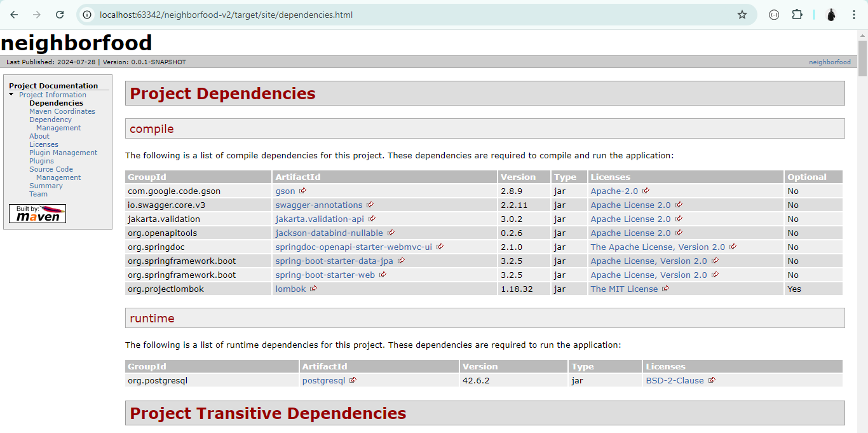Viewport: 868px width, 433px height.
Task: Open The MIT License link
Action: (624, 289)
